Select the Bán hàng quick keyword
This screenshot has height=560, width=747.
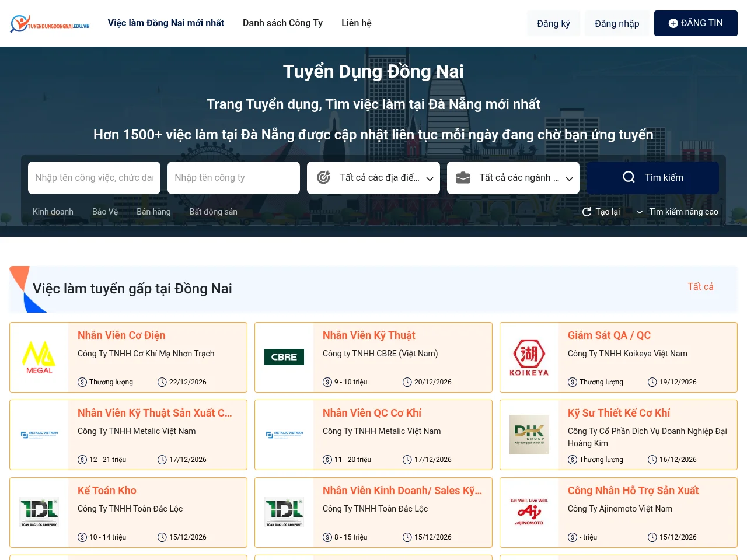coord(153,212)
